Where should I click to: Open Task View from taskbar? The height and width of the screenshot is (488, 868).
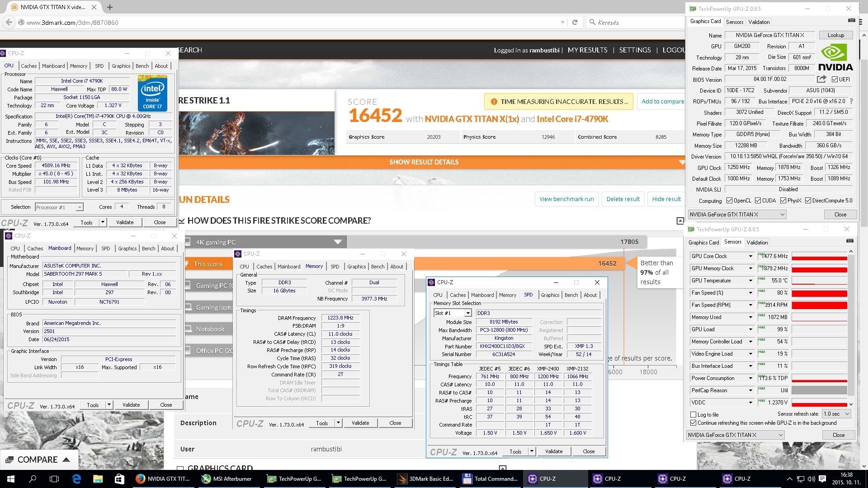coord(54,479)
